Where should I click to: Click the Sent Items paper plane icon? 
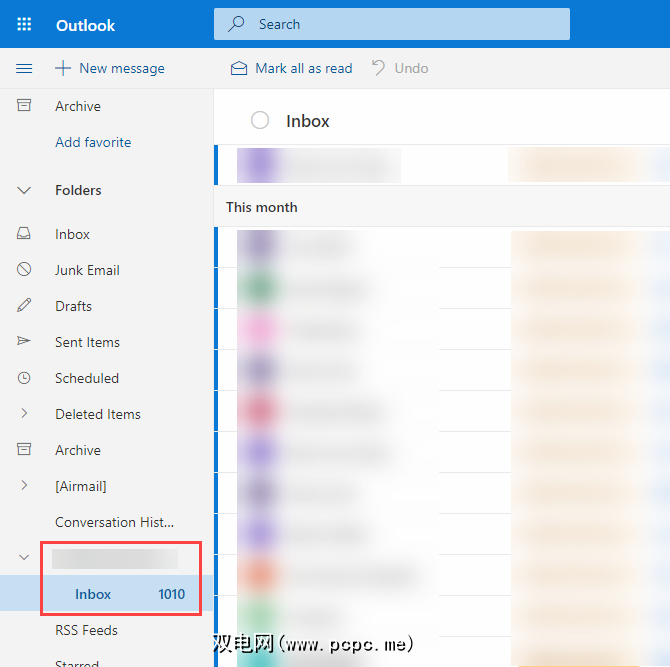tap(24, 341)
